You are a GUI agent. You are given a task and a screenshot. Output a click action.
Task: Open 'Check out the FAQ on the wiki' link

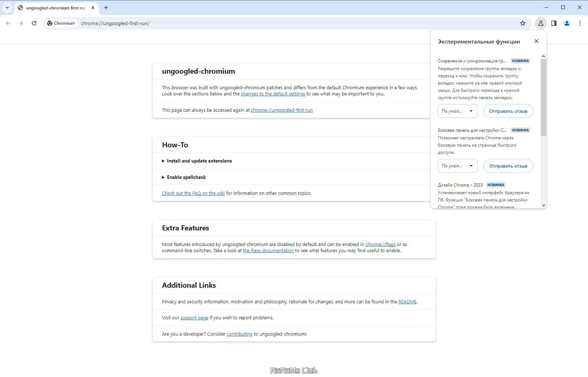click(193, 193)
